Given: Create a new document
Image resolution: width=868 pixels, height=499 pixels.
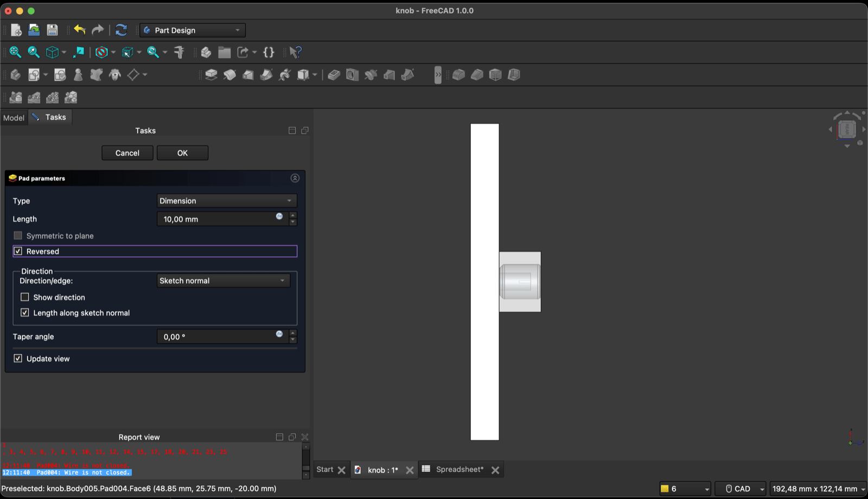Looking at the screenshot, I should 16,30.
